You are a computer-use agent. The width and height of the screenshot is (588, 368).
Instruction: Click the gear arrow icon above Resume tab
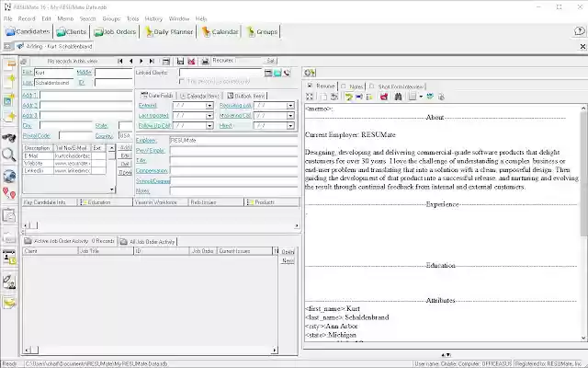point(310,73)
